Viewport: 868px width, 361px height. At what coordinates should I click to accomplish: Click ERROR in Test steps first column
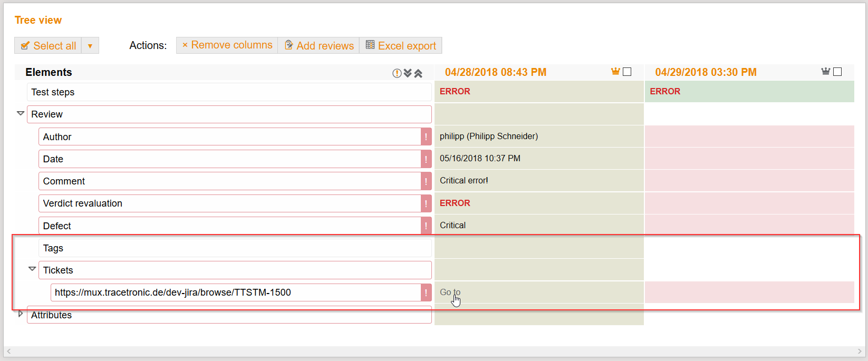[x=455, y=91]
